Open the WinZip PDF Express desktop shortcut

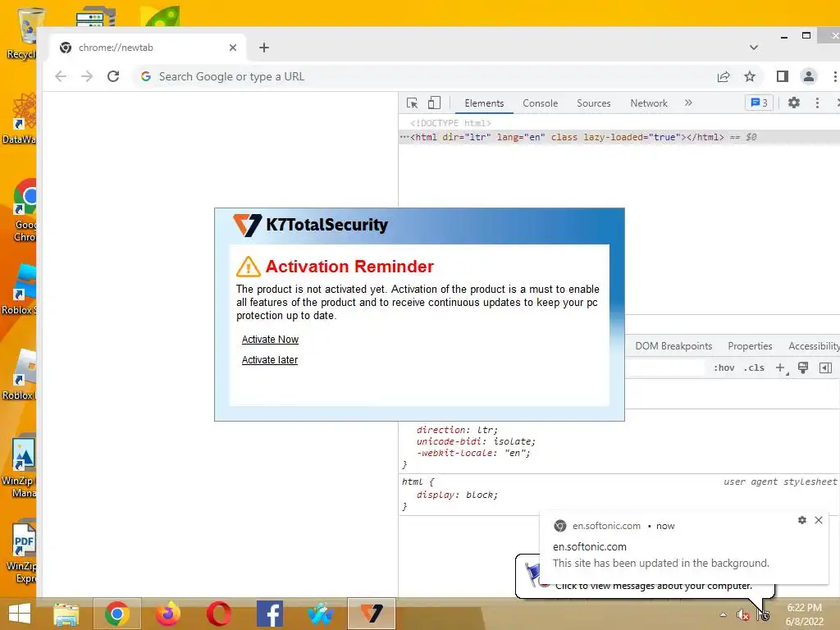(x=22, y=552)
